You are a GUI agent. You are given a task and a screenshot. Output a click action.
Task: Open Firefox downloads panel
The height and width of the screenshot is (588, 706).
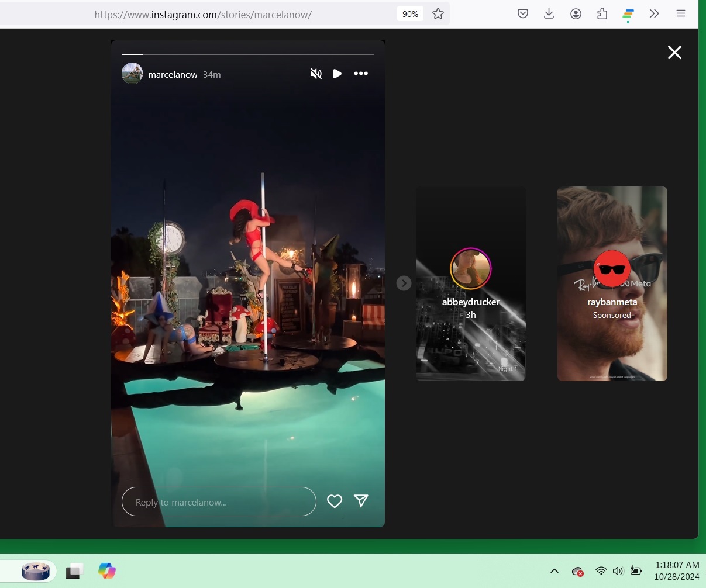coord(549,14)
